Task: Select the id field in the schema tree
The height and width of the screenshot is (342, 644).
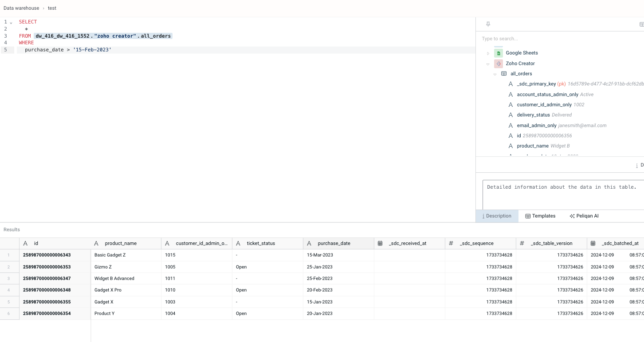Action: pos(519,136)
